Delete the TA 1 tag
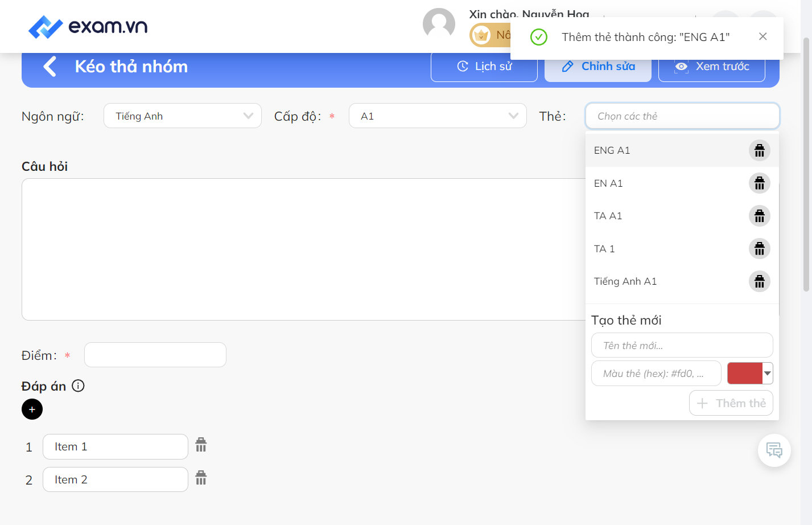This screenshot has width=812, height=525. [759, 249]
